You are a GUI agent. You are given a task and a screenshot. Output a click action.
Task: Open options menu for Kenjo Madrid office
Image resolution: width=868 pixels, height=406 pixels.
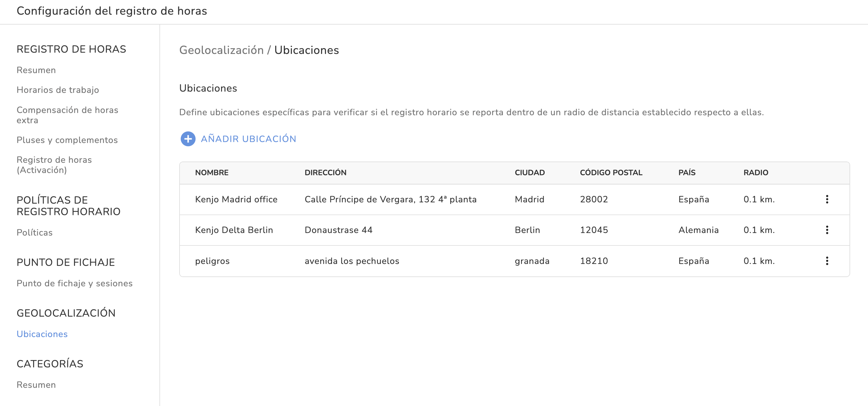(827, 199)
